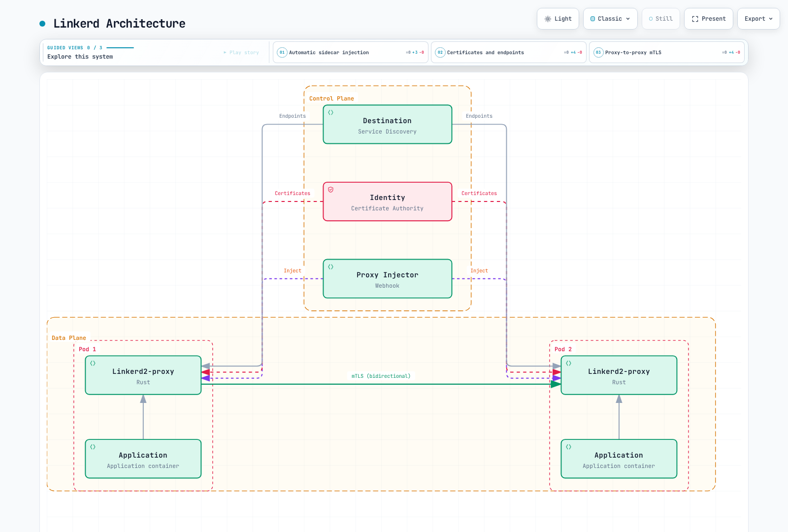Screen dimensions: 788x532
Task: Click the chevron on Classic button
Action: pos(628,19)
